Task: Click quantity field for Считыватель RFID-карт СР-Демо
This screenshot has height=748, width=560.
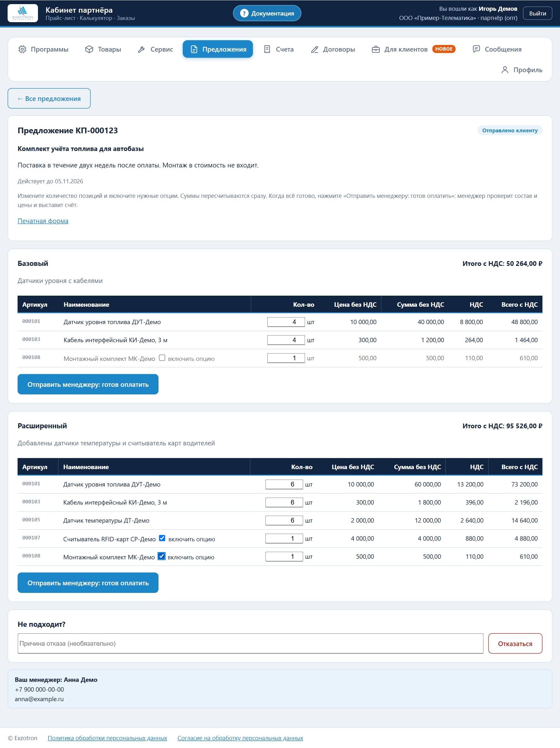Action: coord(284,538)
